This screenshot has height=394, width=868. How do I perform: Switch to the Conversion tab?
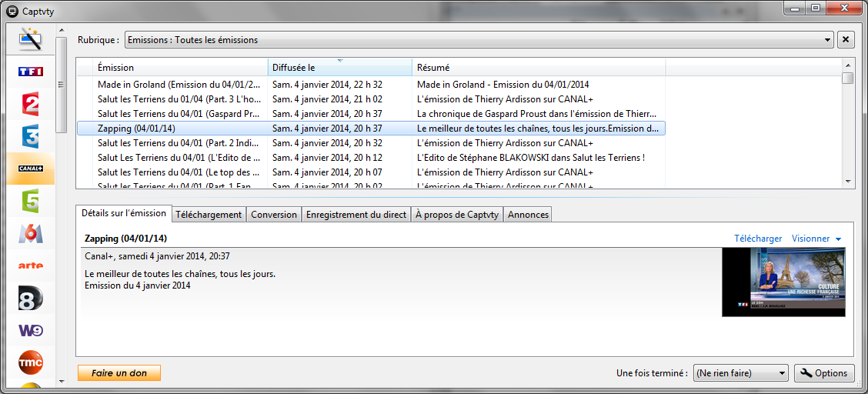(274, 215)
